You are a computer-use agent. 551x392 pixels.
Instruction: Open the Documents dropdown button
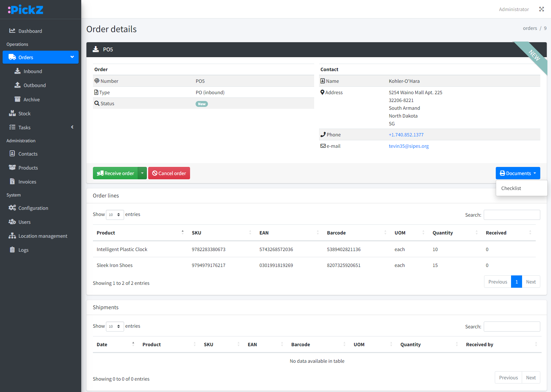pos(518,173)
